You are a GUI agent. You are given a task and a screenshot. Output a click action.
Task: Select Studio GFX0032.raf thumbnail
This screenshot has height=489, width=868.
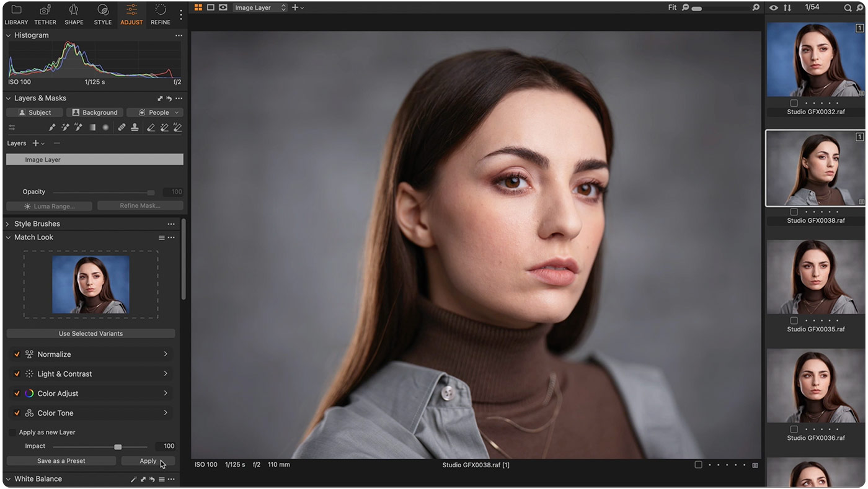pyautogui.click(x=816, y=60)
